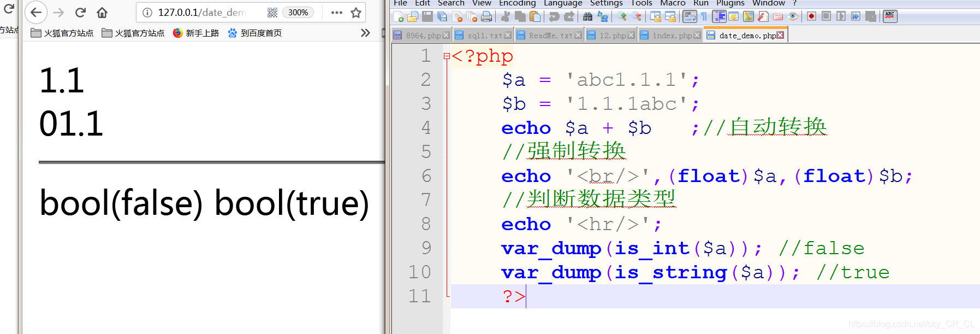The height and width of the screenshot is (334, 980).
Task: Open the 新手上路 bookmark
Action: click(196, 33)
